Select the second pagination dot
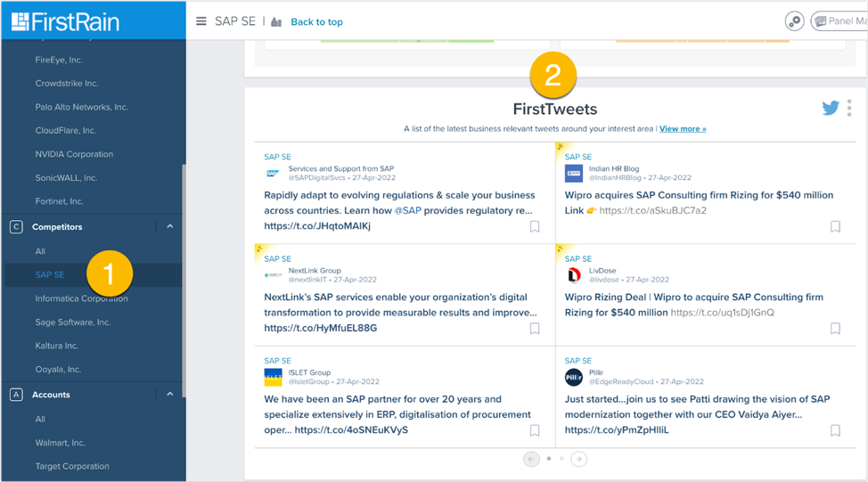This screenshot has height=482, width=868. tap(561, 458)
